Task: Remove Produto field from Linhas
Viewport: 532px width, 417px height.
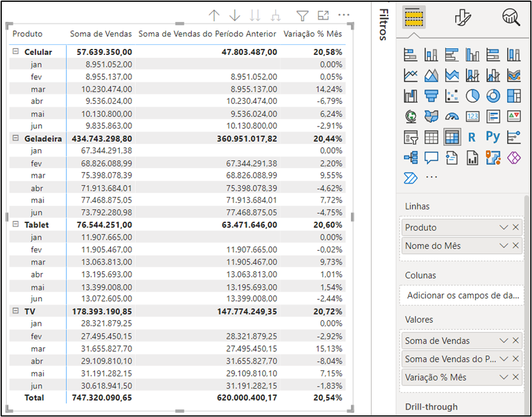Action: tap(515, 227)
